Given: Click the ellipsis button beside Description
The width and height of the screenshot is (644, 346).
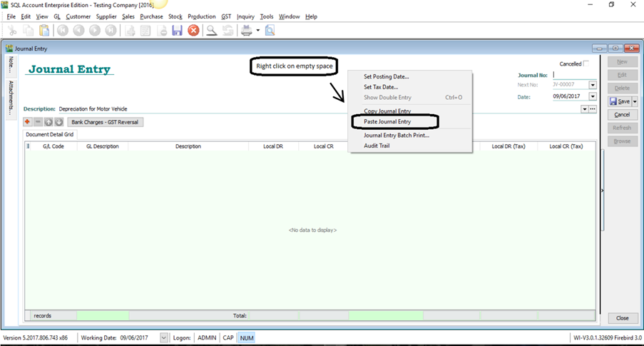Looking at the screenshot, I should tap(593, 109).
